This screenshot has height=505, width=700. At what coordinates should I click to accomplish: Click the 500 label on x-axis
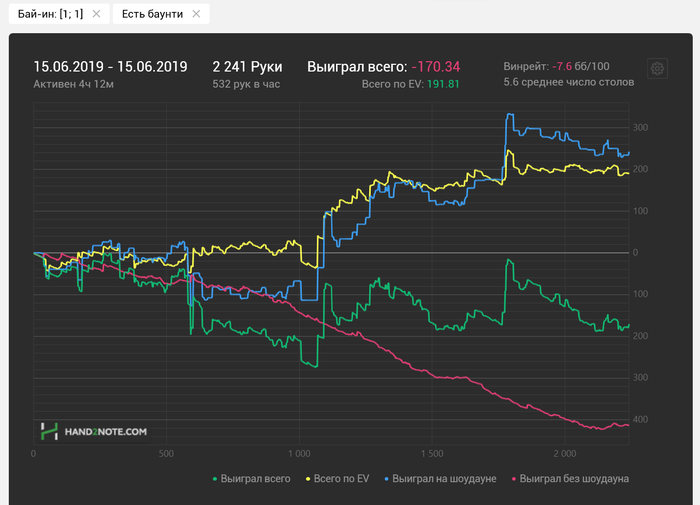tap(166, 454)
